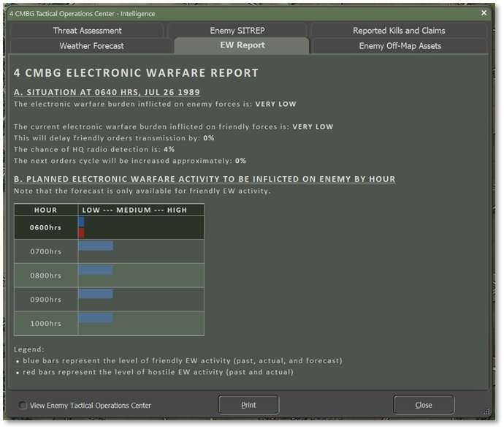Open the Enemy Off-Map Assets tab
Viewport: 504px width, 429px height.
click(x=400, y=45)
